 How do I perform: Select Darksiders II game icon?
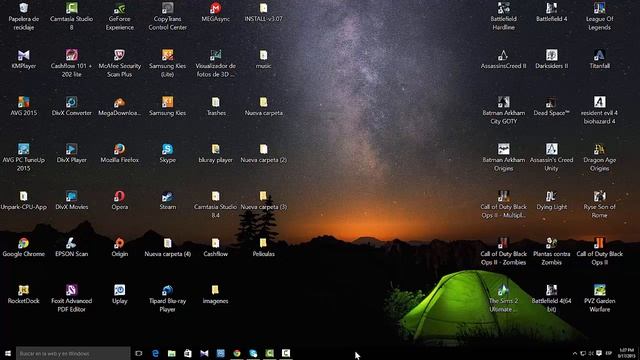[551, 59]
